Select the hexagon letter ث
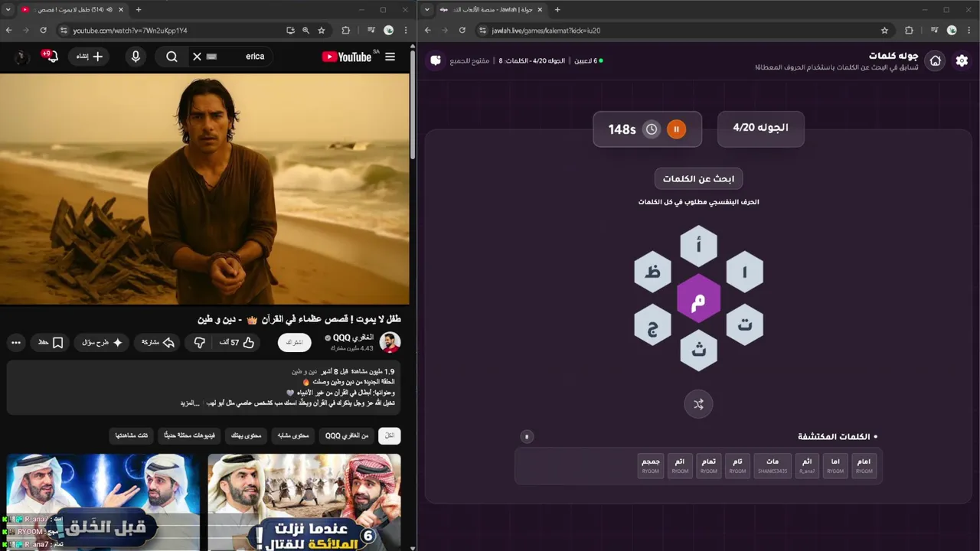 click(698, 350)
